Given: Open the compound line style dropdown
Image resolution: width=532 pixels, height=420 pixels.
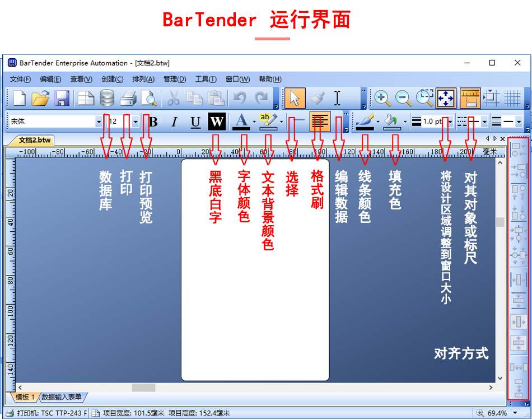Looking at the screenshot, I should [519, 122].
